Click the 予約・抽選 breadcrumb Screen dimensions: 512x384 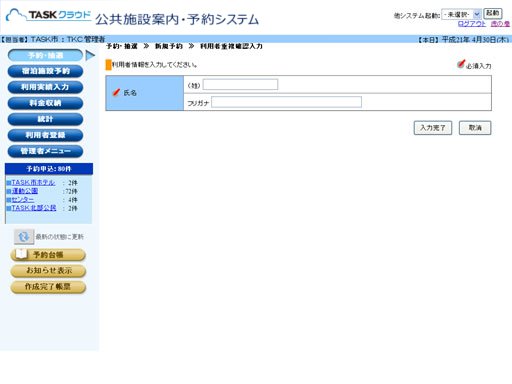(x=122, y=46)
